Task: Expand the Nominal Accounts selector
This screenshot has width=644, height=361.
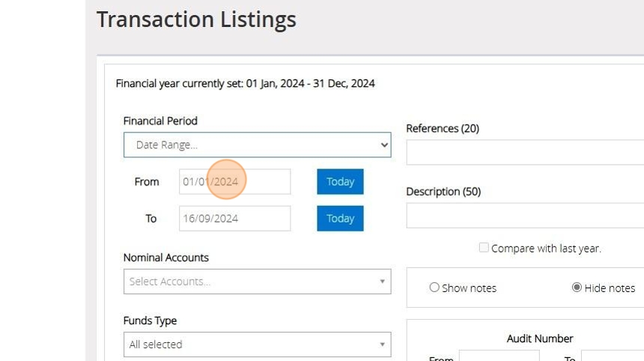Action: click(x=257, y=282)
